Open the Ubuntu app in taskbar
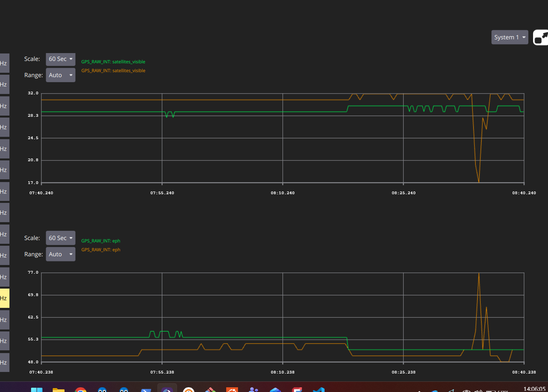The image size is (548, 392). coord(232,389)
